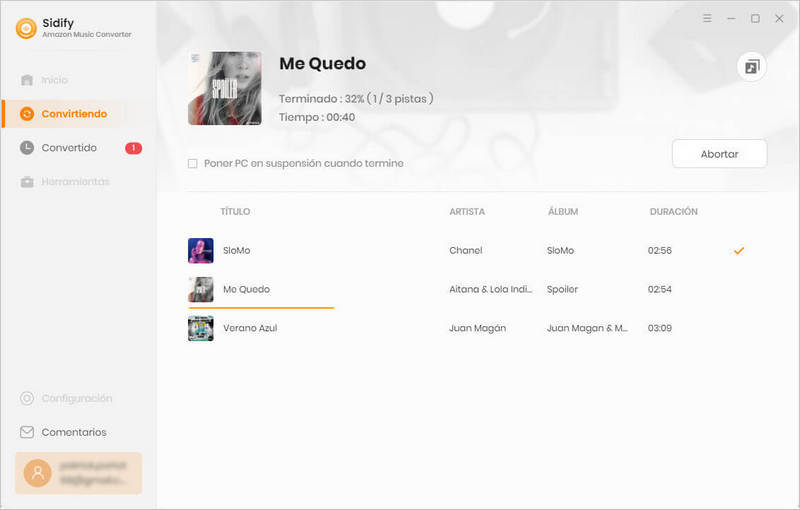800x510 pixels.
Task: Click the SloMo track thumbnail
Action: click(201, 250)
